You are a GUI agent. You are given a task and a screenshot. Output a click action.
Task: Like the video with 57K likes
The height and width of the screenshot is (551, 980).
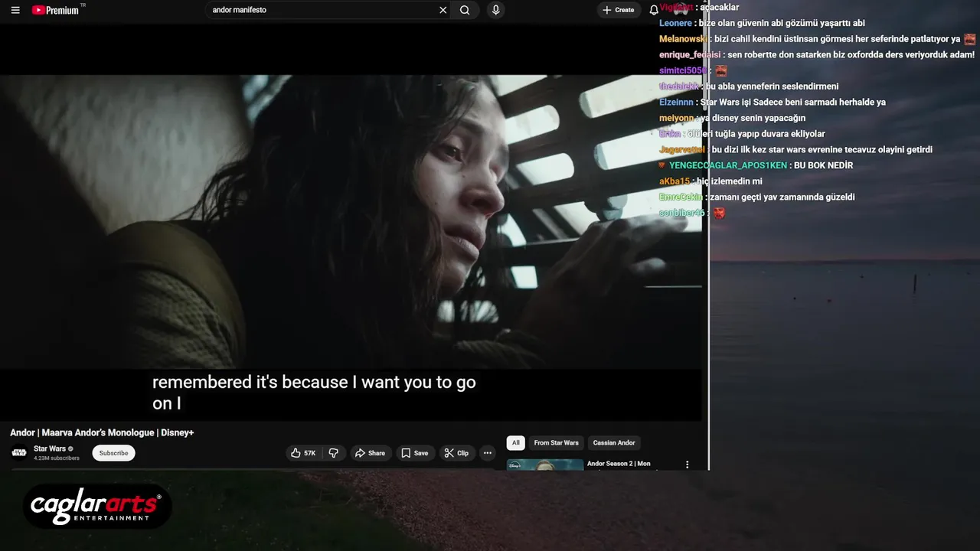tap(304, 453)
